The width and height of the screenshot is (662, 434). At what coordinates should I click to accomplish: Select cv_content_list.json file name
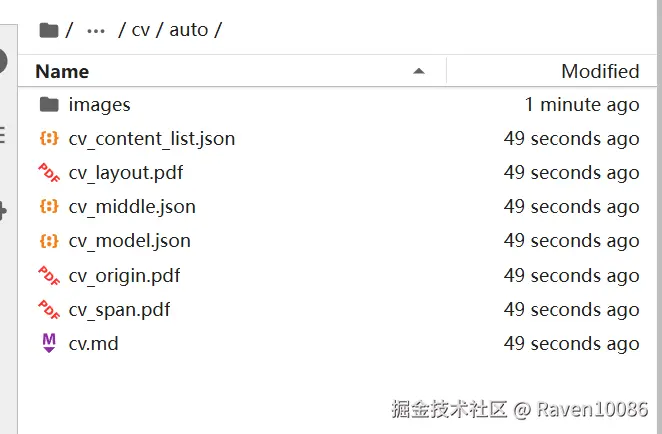click(x=152, y=139)
